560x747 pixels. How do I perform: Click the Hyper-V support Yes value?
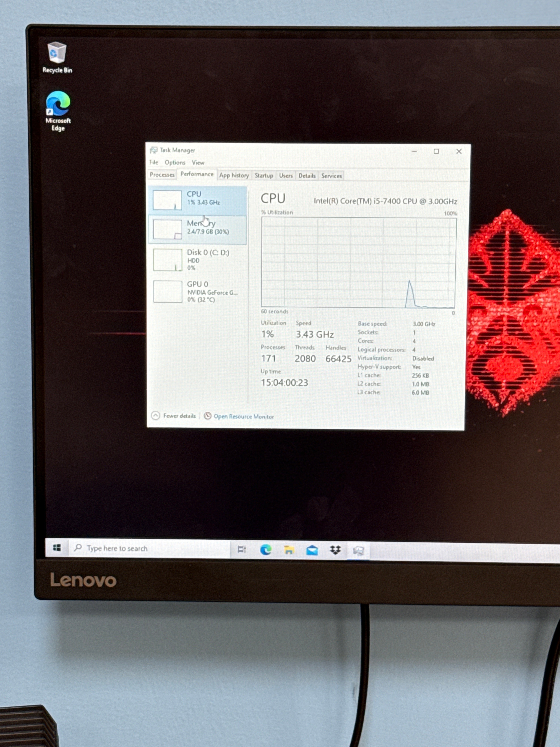[x=416, y=367]
